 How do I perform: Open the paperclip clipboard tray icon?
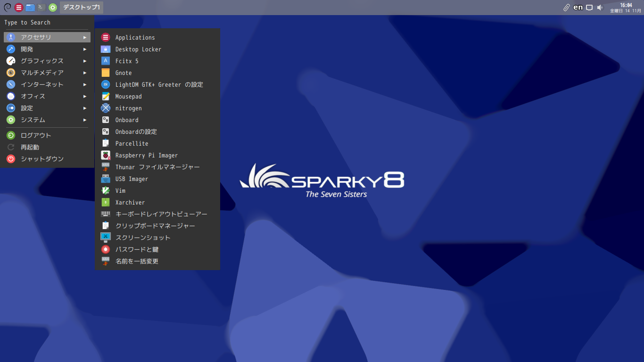tap(567, 8)
